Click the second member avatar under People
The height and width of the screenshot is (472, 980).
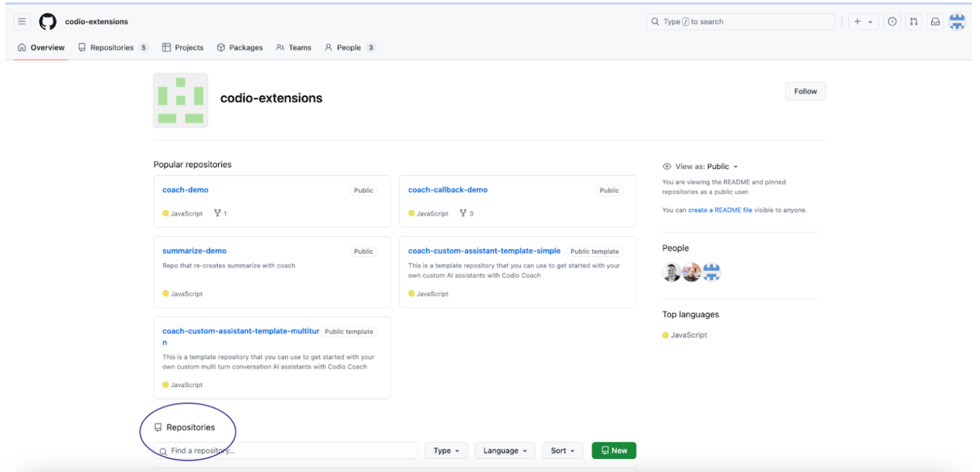[x=692, y=272]
